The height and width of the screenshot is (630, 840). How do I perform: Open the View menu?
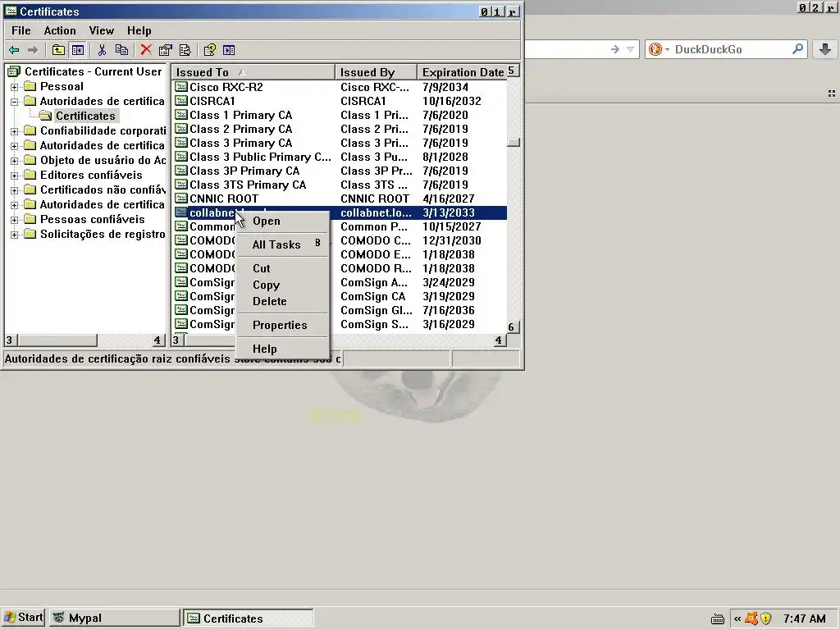click(x=102, y=30)
